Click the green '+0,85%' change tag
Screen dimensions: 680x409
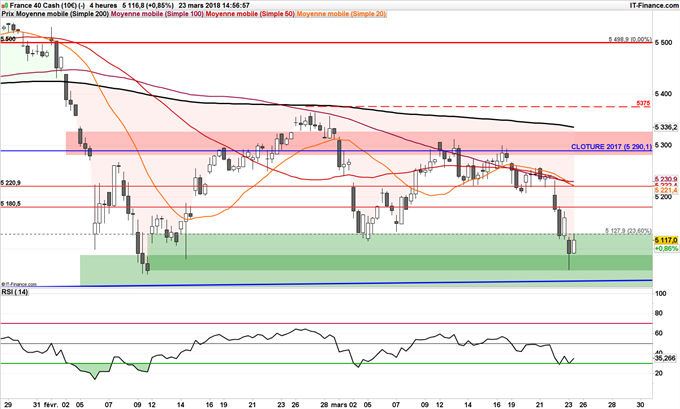click(x=666, y=249)
